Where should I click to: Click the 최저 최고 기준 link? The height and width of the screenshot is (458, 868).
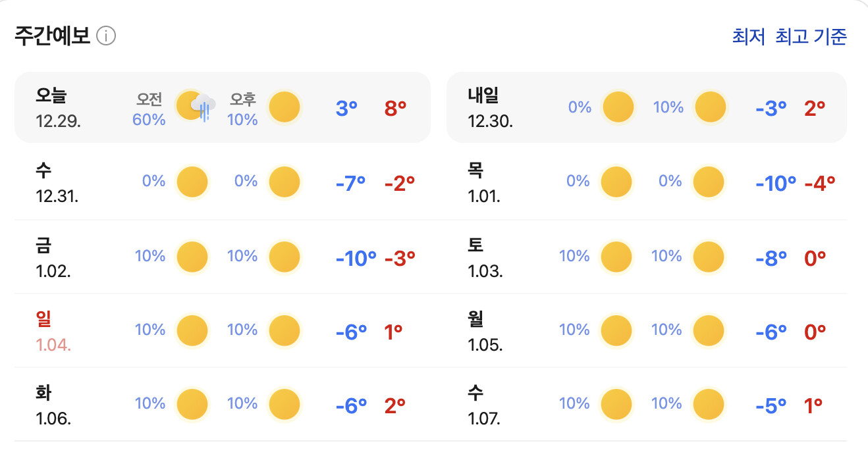tap(789, 37)
